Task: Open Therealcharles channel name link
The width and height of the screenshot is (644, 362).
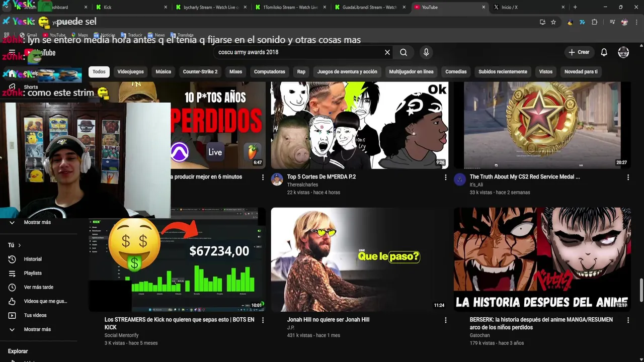Action: tap(302, 185)
